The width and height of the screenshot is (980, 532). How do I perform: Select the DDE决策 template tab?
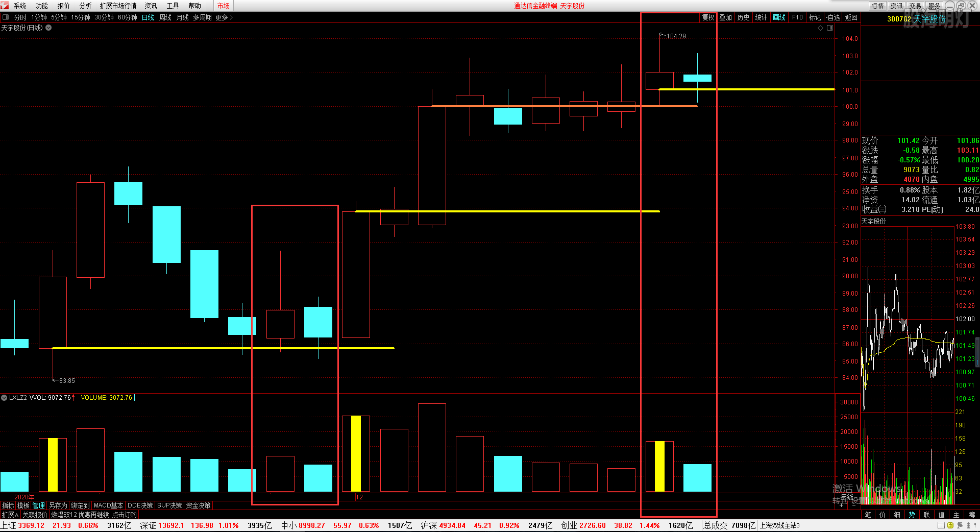[140, 505]
